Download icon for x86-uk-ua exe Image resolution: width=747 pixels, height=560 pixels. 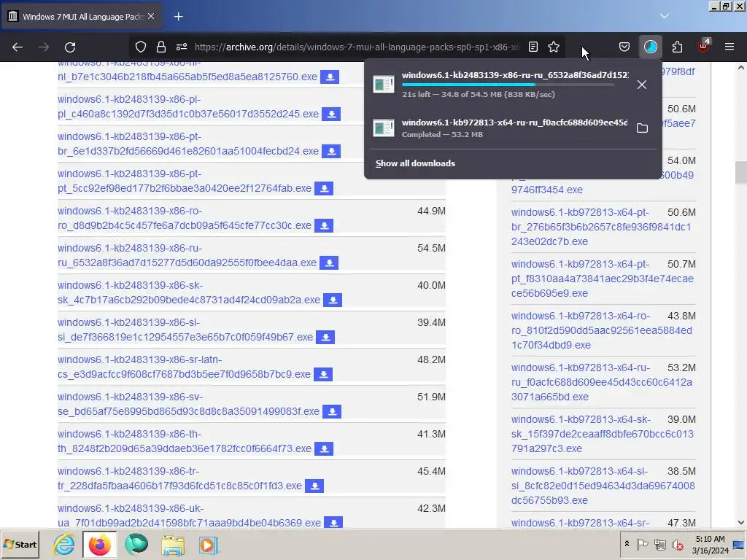[333, 522]
